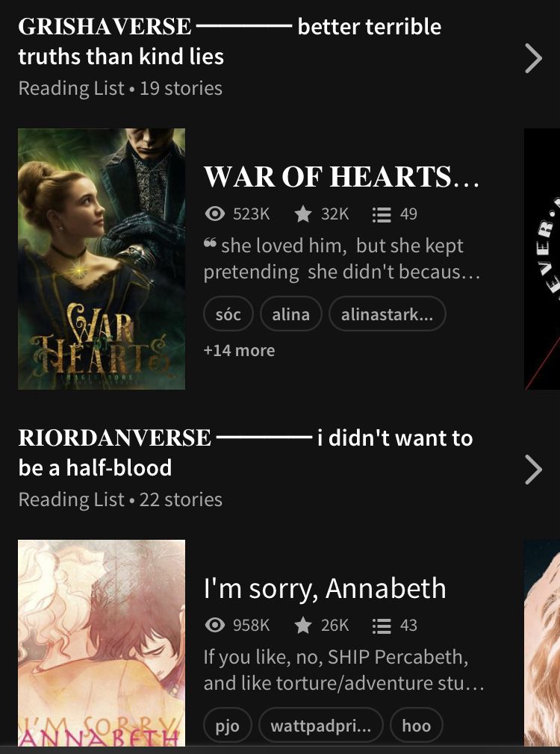The height and width of the screenshot is (754, 560).
Task: Open the 'I'm sorry, Annabeth' title
Action: [x=325, y=588]
